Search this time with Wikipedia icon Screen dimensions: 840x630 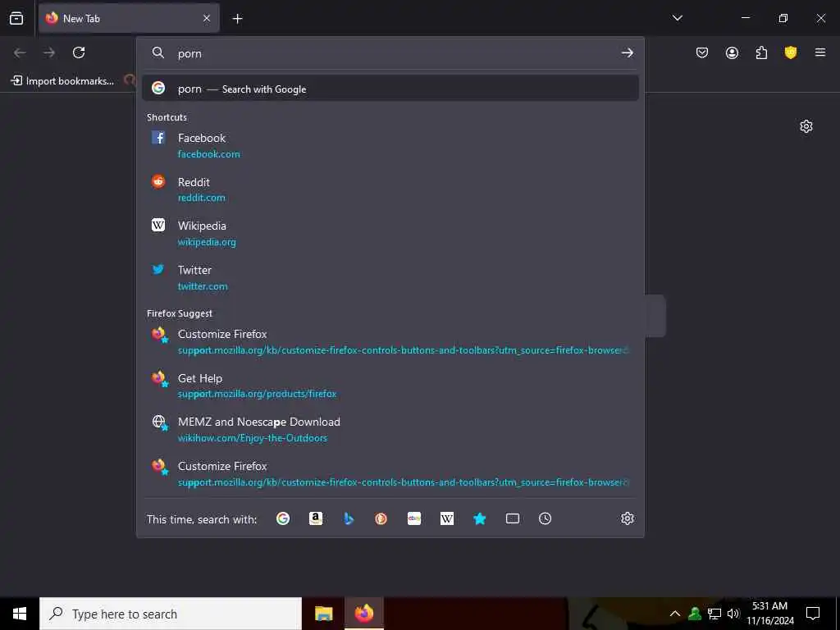click(x=447, y=518)
